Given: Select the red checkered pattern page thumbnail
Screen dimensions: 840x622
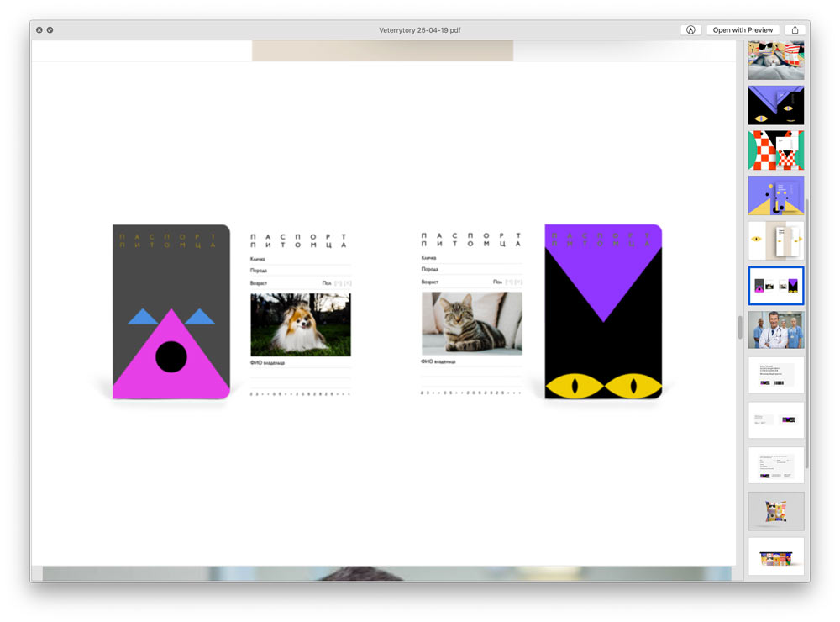Looking at the screenshot, I should (775, 150).
